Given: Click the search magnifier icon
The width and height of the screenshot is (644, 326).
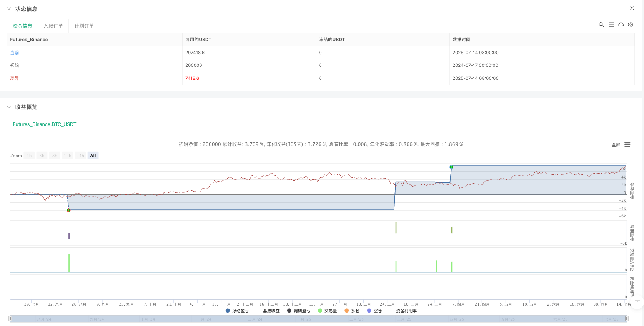Looking at the screenshot, I should [x=601, y=25].
